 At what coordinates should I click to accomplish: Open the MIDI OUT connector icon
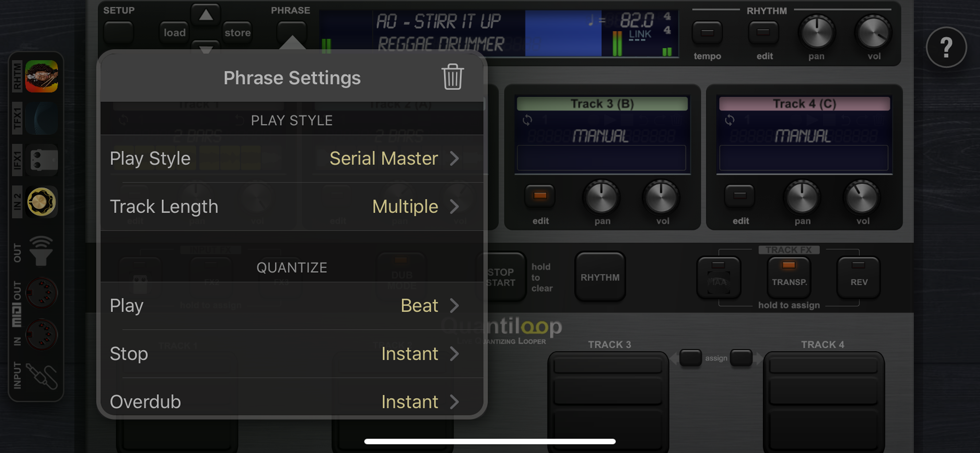click(x=42, y=293)
